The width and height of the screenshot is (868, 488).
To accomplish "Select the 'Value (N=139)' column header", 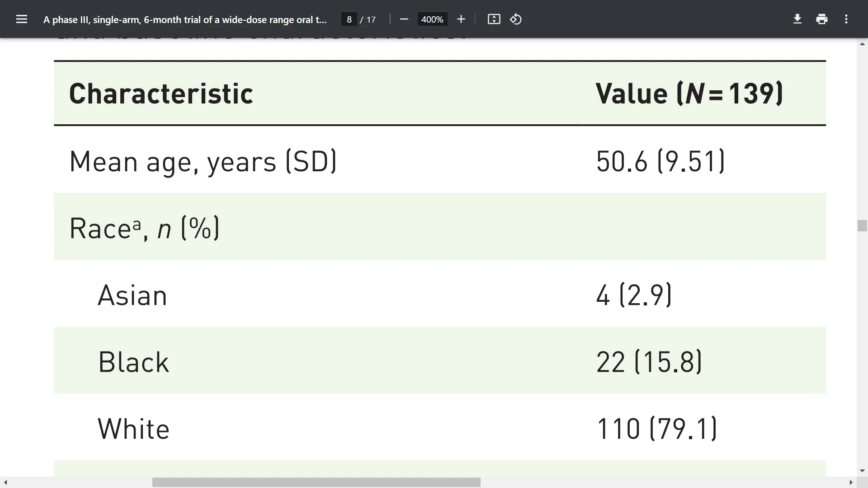I will [689, 94].
